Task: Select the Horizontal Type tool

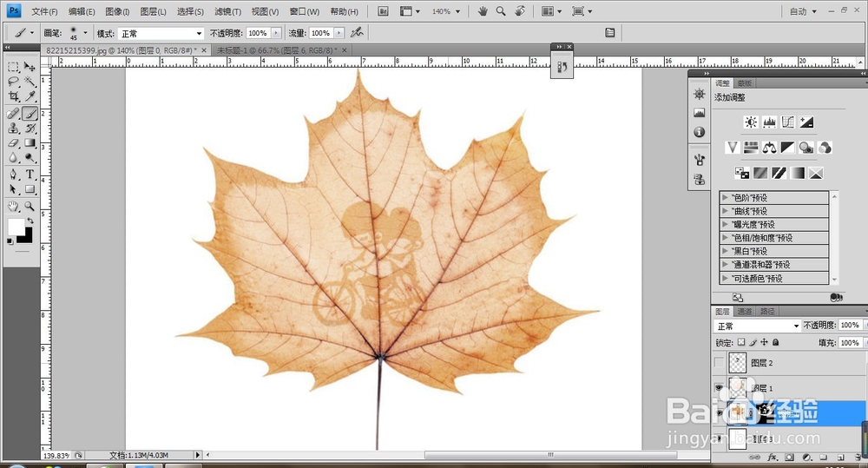Action: [30, 175]
